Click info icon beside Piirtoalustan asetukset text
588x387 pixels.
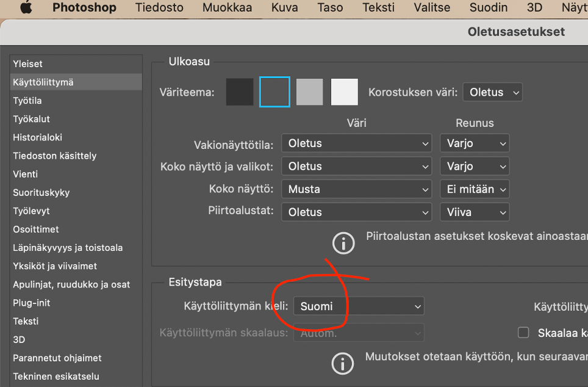pyautogui.click(x=343, y=243)
